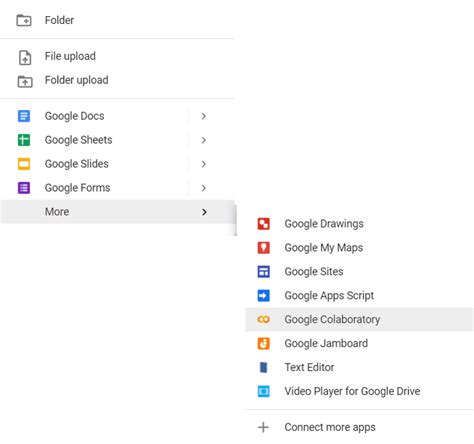The width and height of the screenshot is (474, 444).
Task: Click the orange Colaboratory CO icon
Action: click(263, 320)
